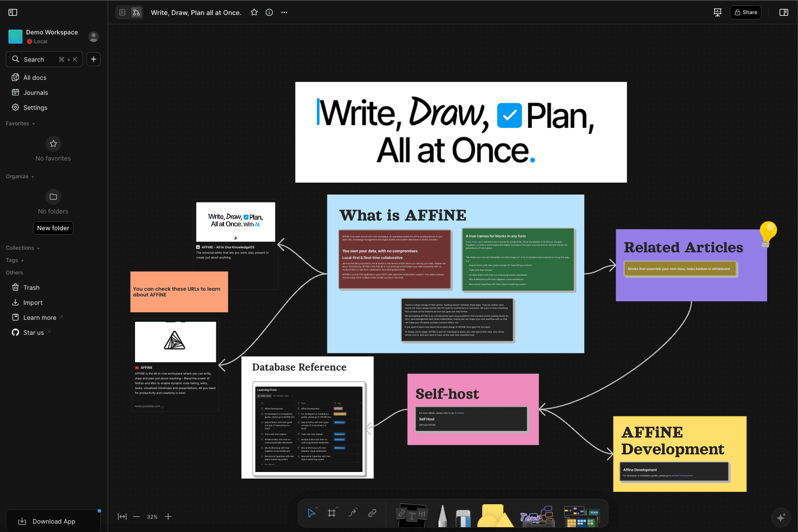
Task: Open the AI assistant sparkle button
Action: (781, 517)
